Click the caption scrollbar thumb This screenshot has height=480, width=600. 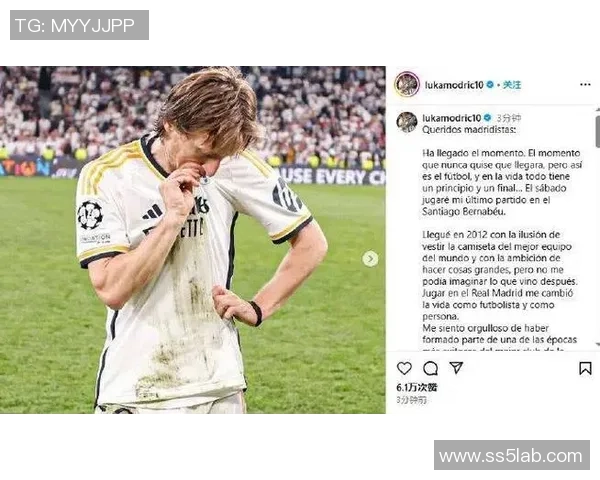pos(598,130)
